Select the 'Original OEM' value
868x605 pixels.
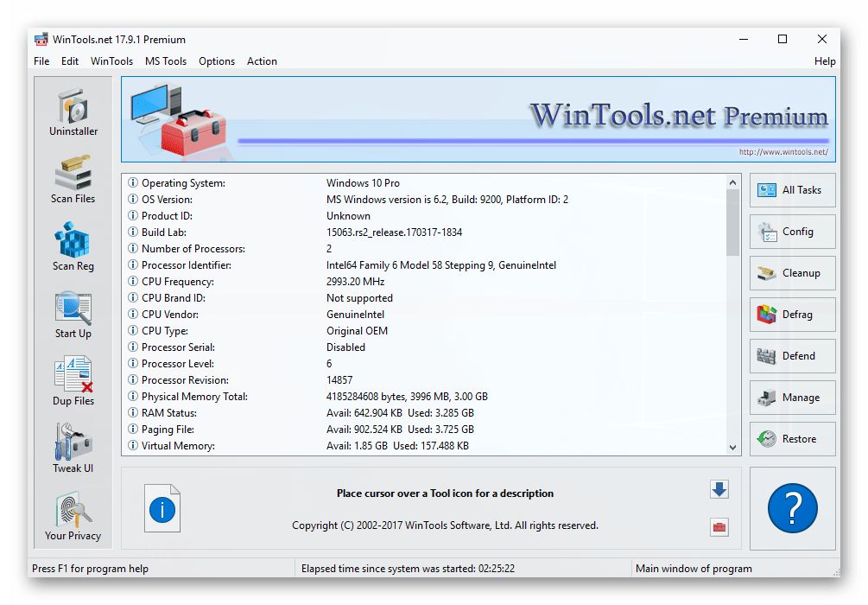pyautogui.click(x=357, y=331)
